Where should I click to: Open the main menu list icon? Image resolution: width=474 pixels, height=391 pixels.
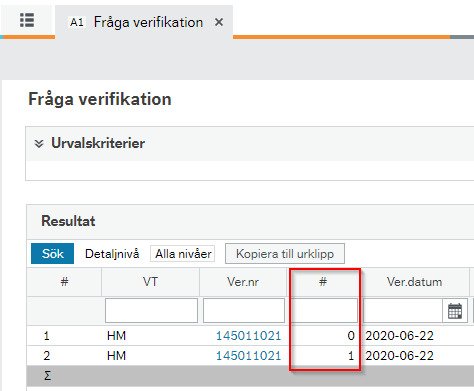(x=27, y=21)
